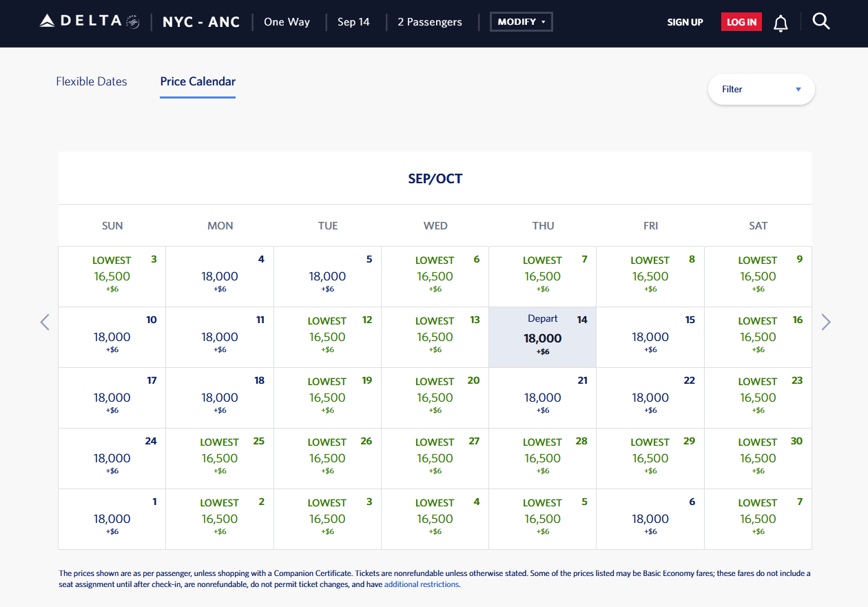
Task: Click the SEP/OCT calendar heading
Action: [x=435, y=178]
